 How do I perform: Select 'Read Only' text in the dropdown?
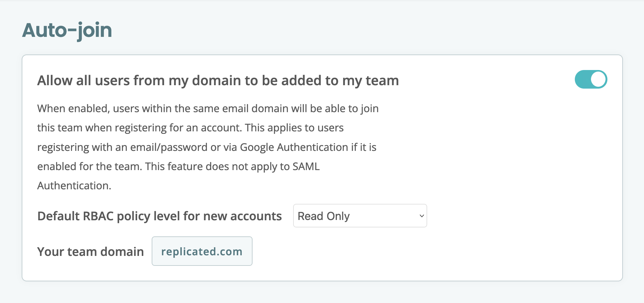pos(323,216)
